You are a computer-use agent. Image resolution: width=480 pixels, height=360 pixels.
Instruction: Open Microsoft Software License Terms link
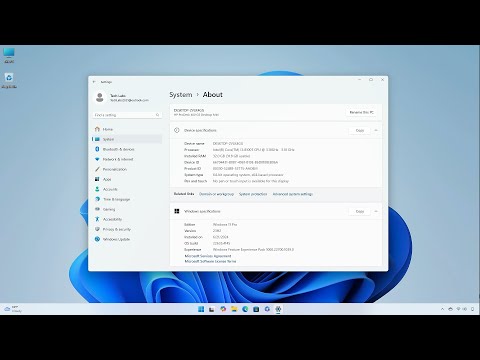pos(210,261)
